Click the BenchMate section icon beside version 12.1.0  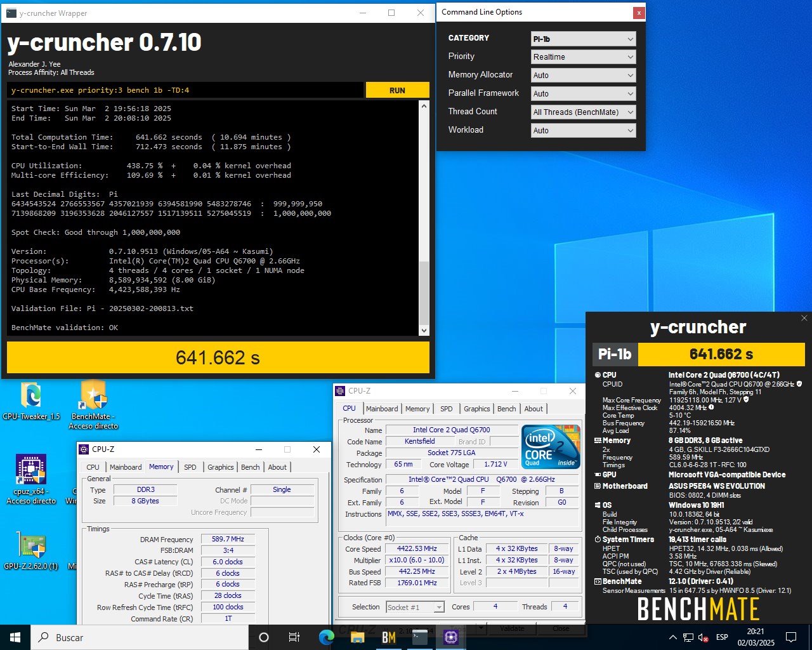(x=598, y=581)
